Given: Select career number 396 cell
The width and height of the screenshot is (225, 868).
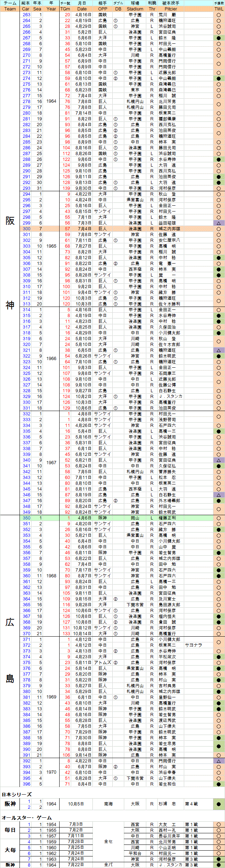Looking at the screenshot, I should 26,784.
